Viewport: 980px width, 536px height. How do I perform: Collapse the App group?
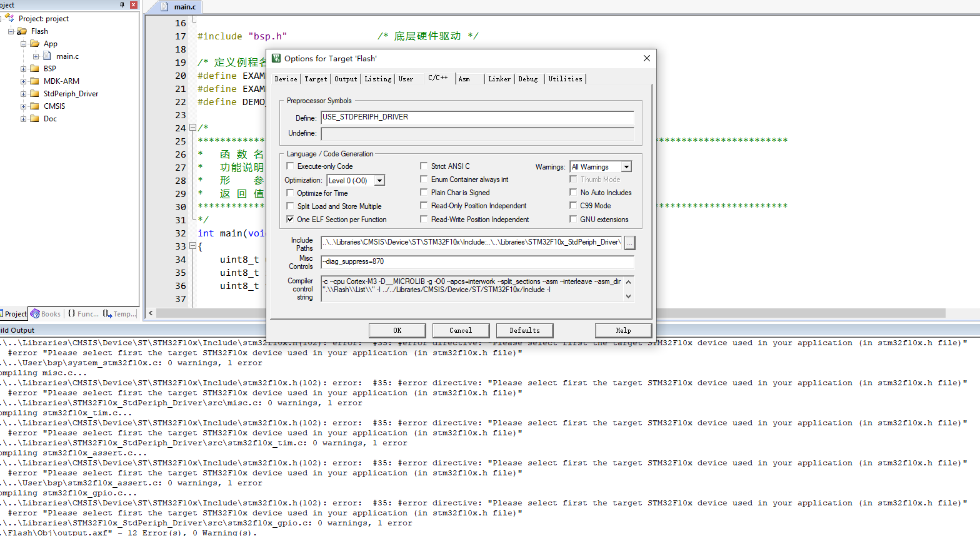(23, 44)
